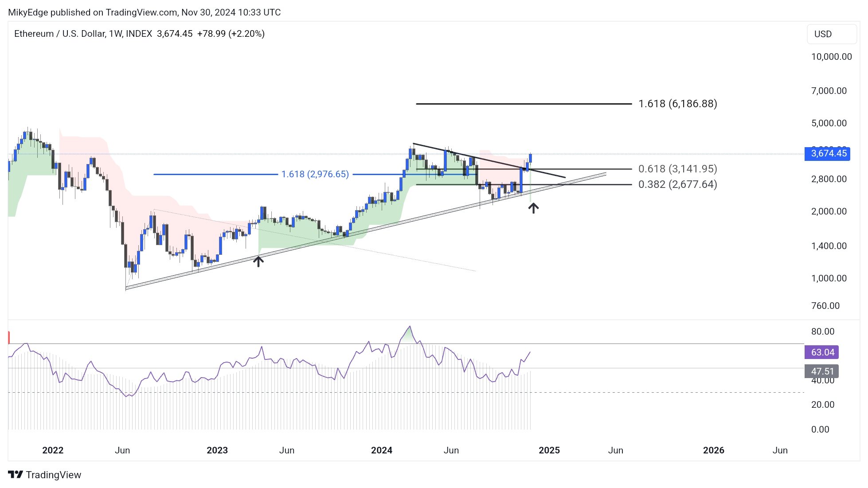Click the 2025 time axis label

(549, 450)
